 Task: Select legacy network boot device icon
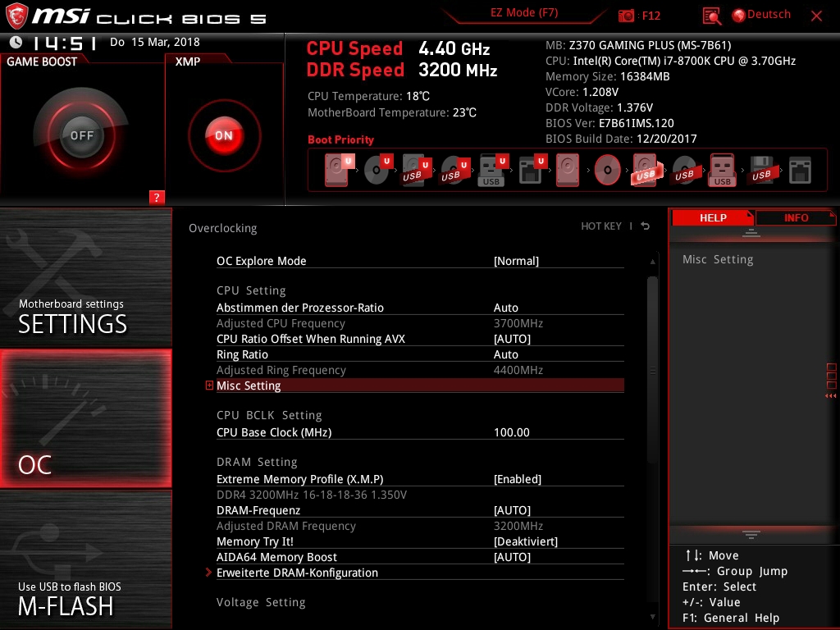[800, 170]
